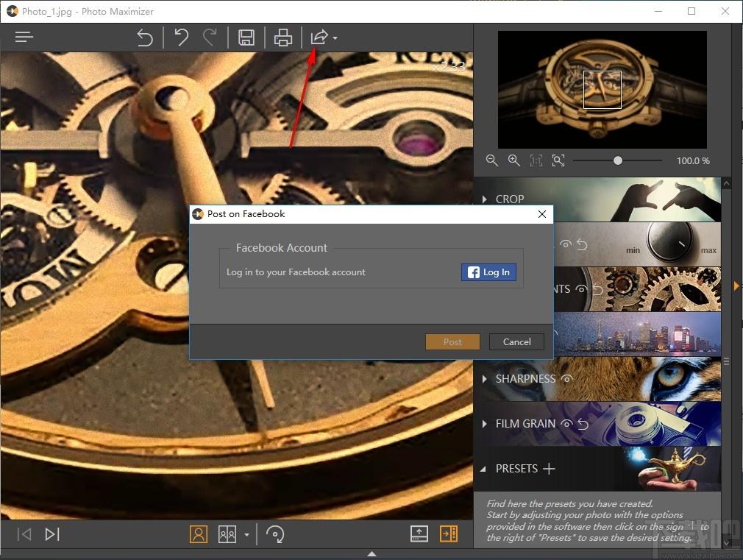Open the hamburger main menu
This screenshot has height=560, width=743.
24,37
